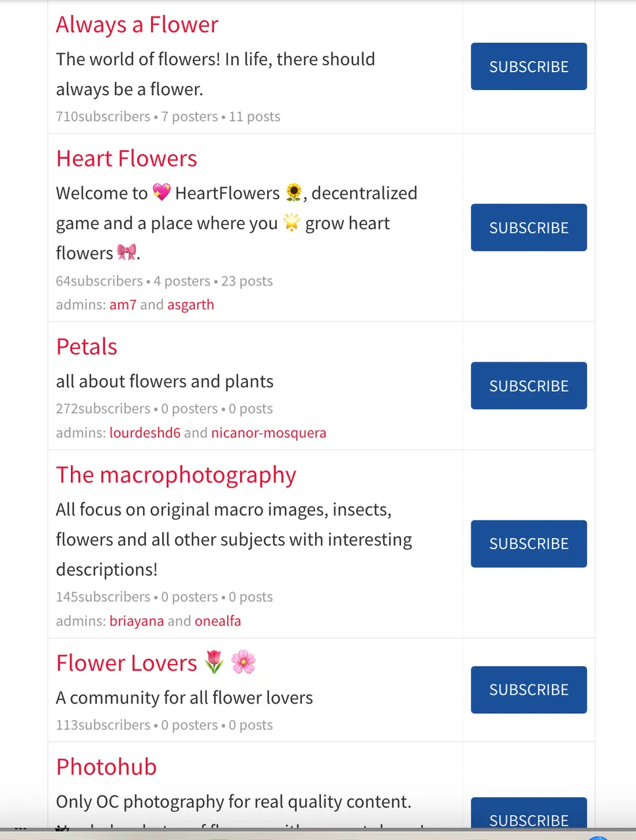Viewport: 636px width, 840px height.
Task: Open lourdeshd6 admin profile
Action: (x=144, y=433)
